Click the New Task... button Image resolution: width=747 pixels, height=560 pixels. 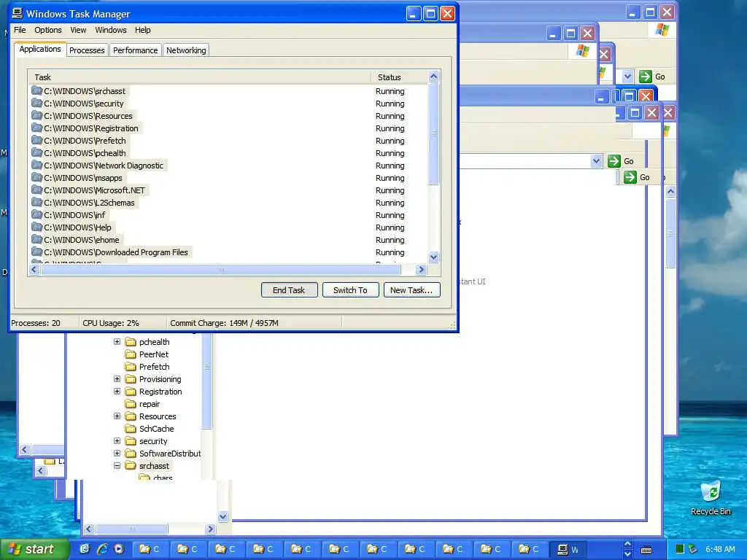click(x=411, y=290)
